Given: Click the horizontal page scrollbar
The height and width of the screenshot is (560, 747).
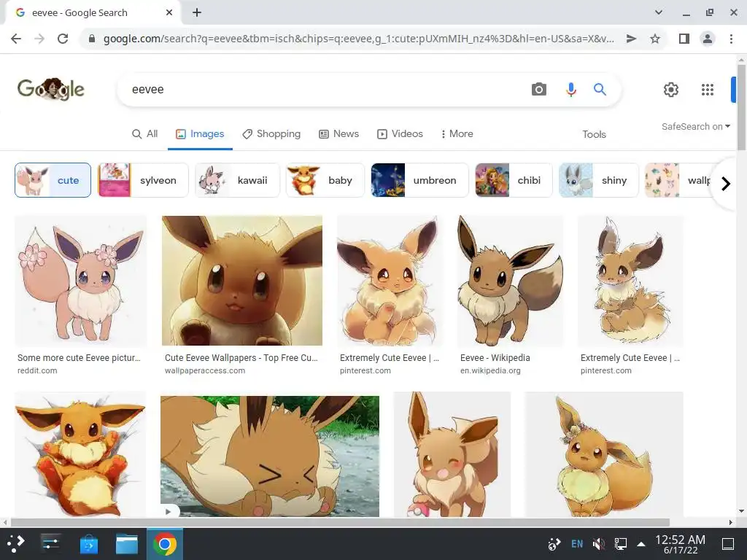Looking at the screenshot, I should point(340,522).
